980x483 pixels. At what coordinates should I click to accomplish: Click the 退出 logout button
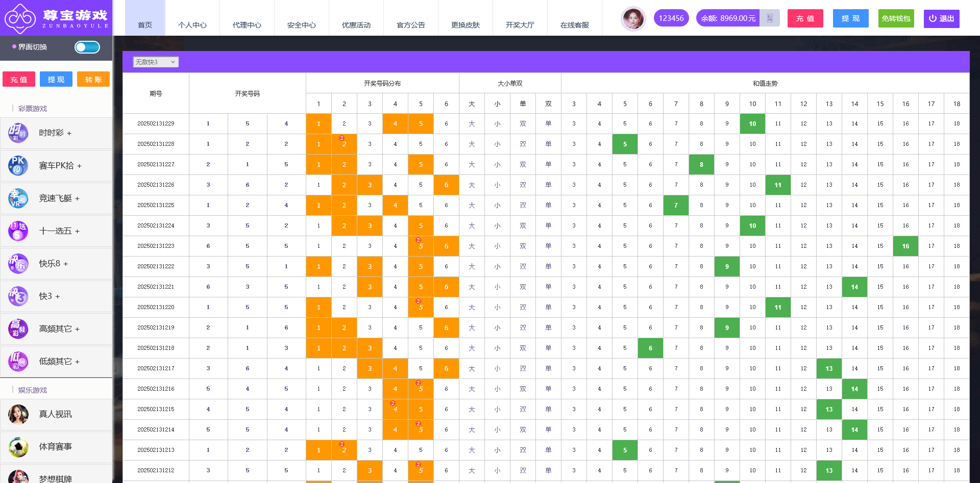941,18
